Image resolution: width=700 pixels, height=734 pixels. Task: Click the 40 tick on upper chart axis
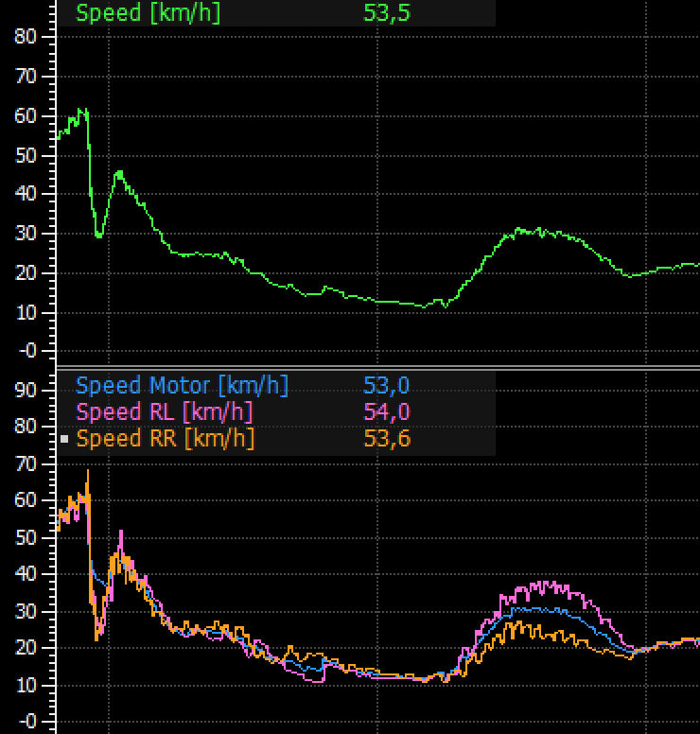pyautogui.click(x=26, y=194)
